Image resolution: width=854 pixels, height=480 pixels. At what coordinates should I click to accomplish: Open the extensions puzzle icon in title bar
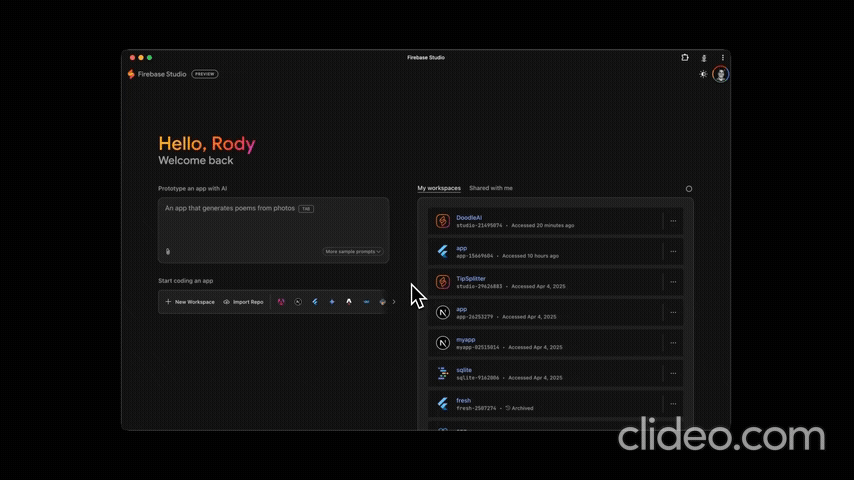point(685,57)
